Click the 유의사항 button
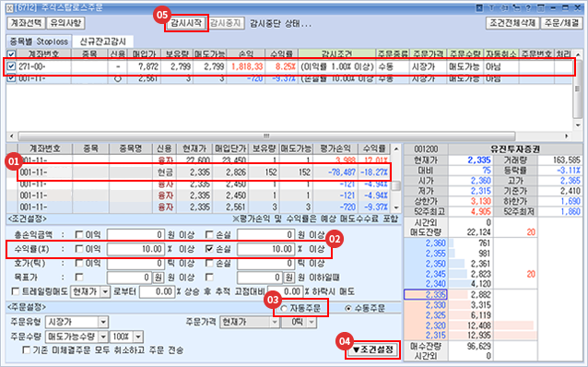The image size is (588, 367). [66, 23]
